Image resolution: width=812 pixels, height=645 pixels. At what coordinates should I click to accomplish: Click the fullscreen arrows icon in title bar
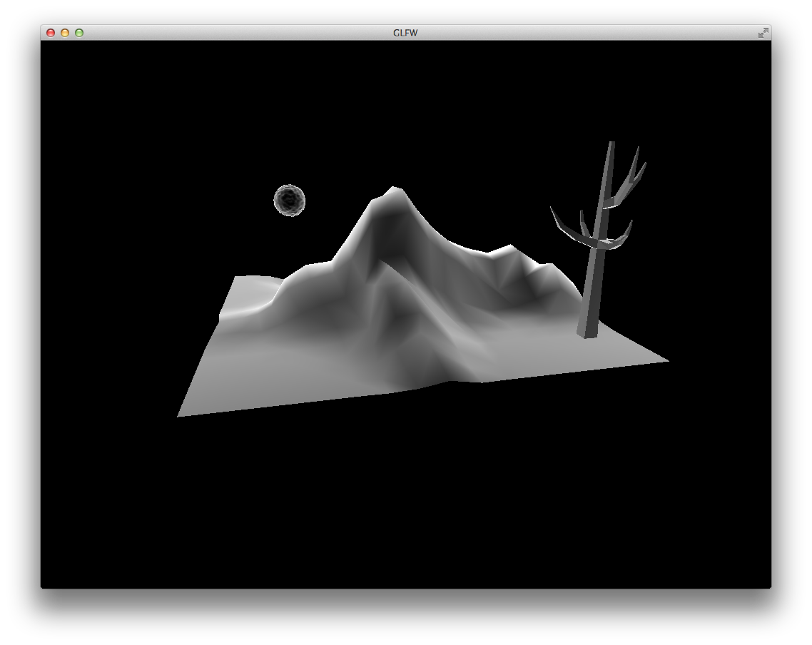[x=763, y=33]
